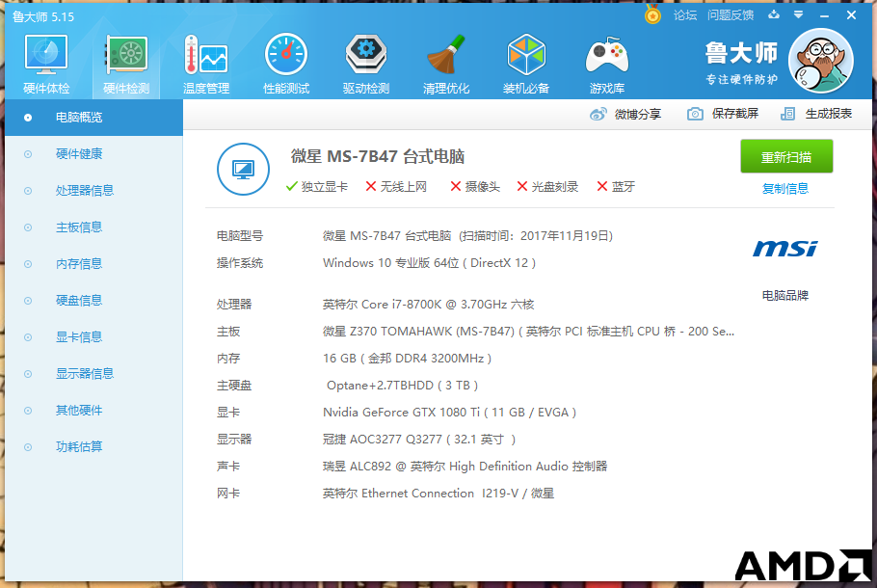Screen dimensions: 877x588
Task: Click the gold medal icon in title bar
Action: pos(652,14)
